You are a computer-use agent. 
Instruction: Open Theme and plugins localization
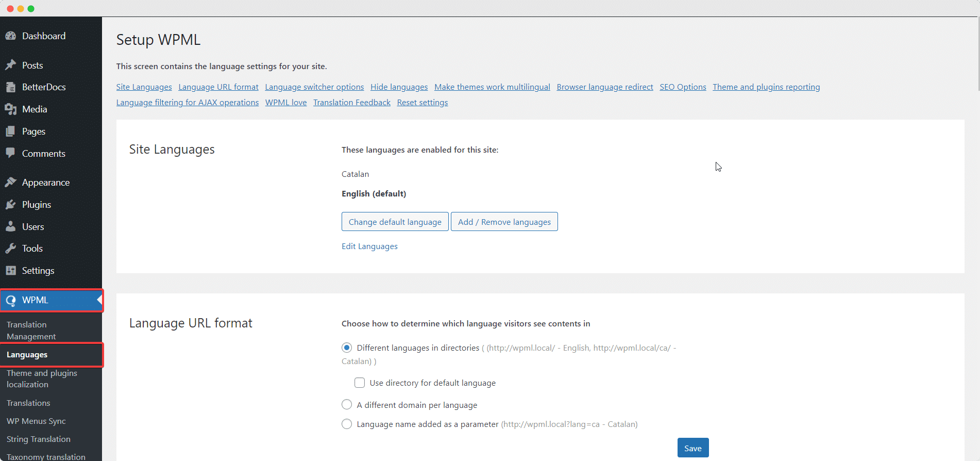[42, 378]
